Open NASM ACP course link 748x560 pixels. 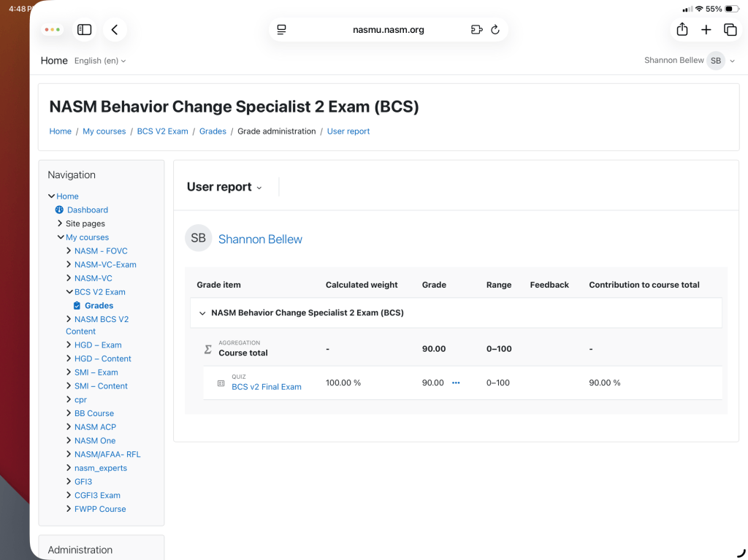[x=95, y=427]
